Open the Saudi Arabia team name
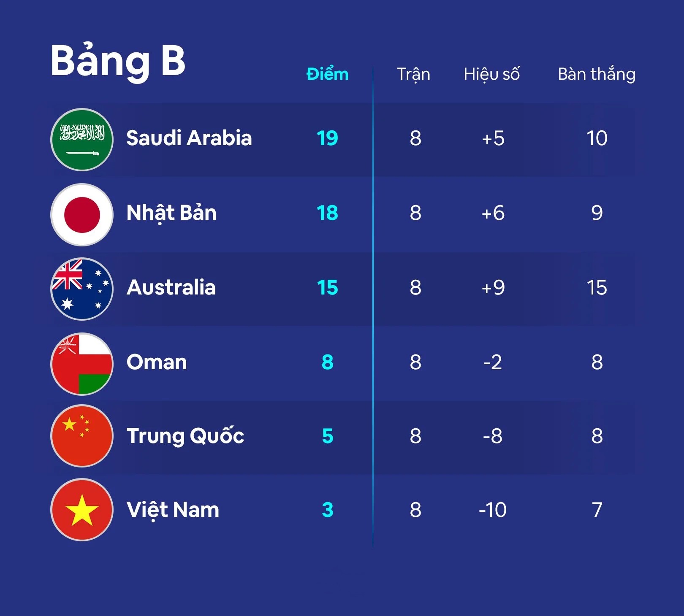684x616 pixels. [x=189, y=138]
